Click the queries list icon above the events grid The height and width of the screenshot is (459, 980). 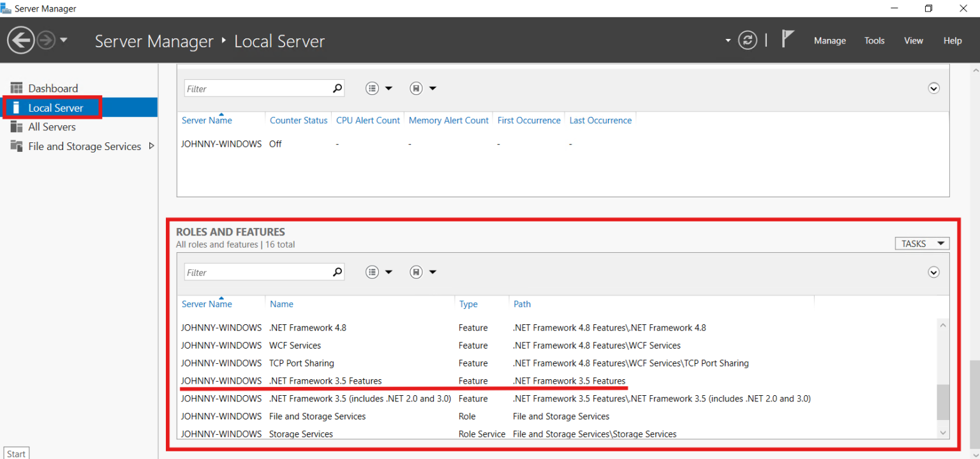coord(372,88)
